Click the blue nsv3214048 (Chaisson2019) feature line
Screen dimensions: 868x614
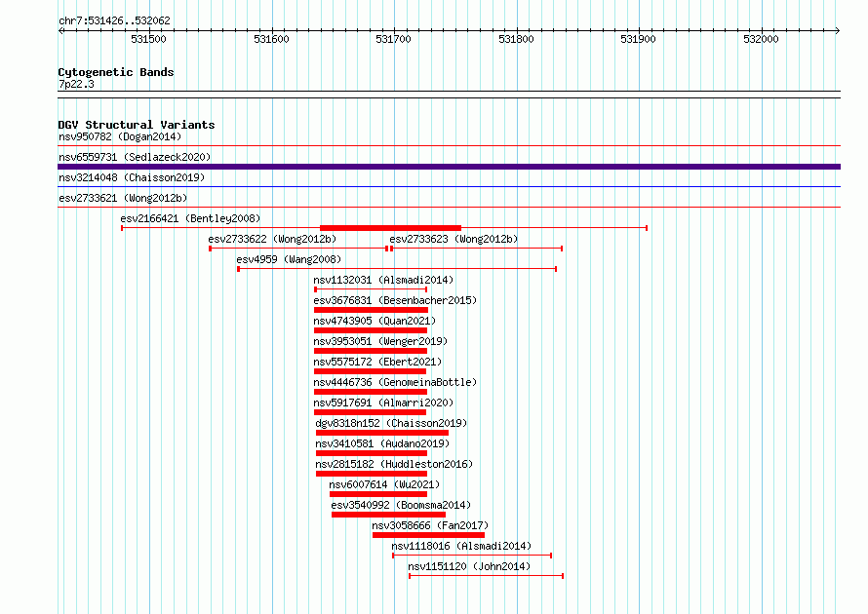[449, 187]
